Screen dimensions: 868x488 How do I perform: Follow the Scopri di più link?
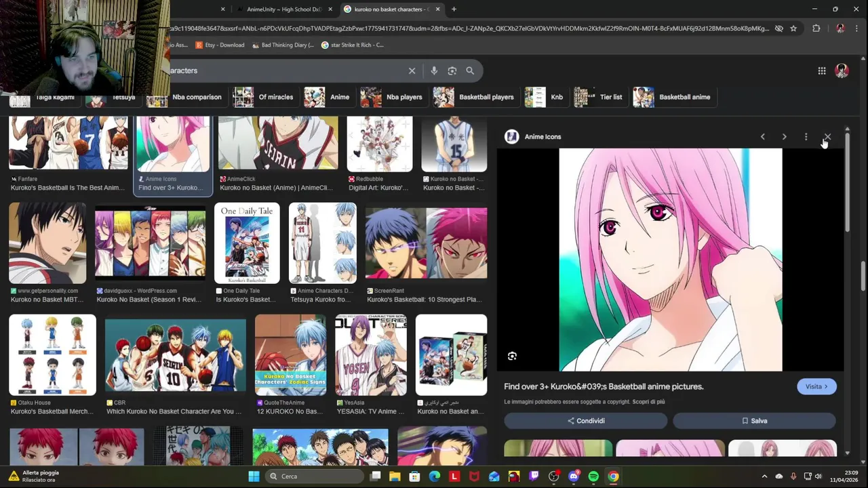[648, 402]
